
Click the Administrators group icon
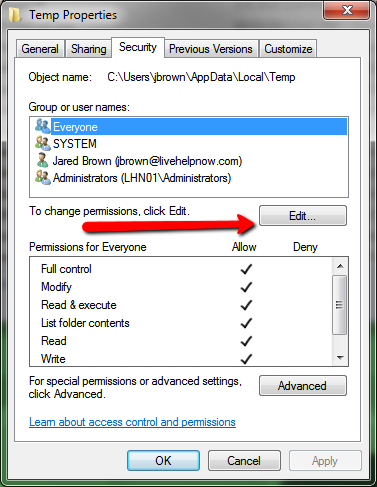coord(43,177)
